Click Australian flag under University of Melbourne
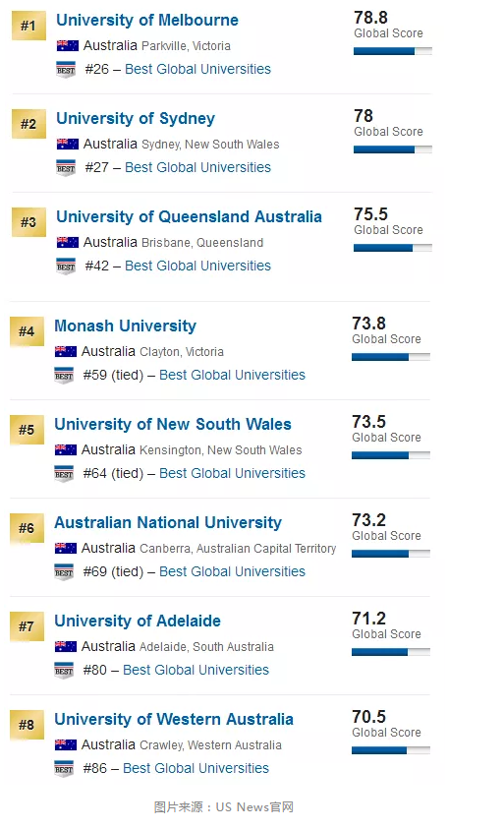 pyautogui.click(x=67, y=46)
